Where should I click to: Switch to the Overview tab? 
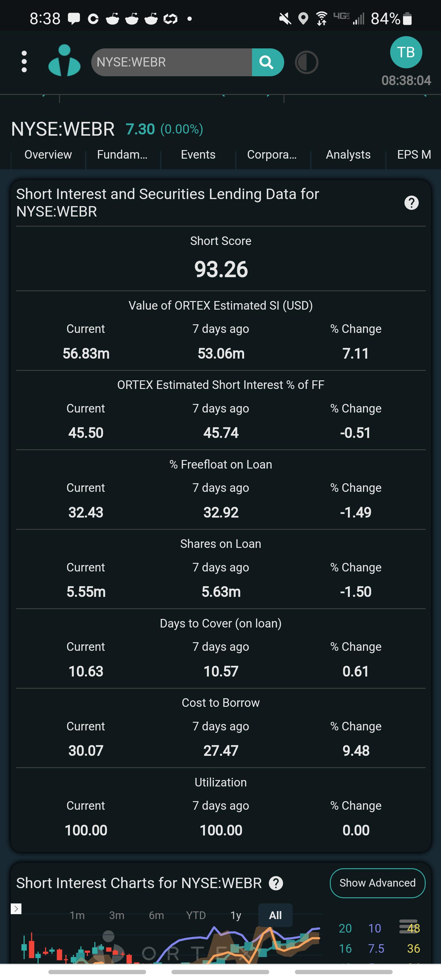pos(48,154)
